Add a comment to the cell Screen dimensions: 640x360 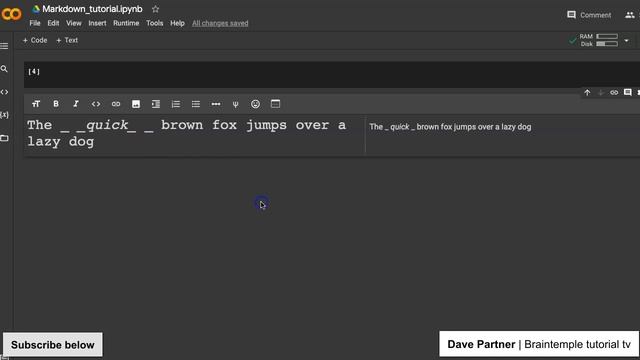point(628,92)
